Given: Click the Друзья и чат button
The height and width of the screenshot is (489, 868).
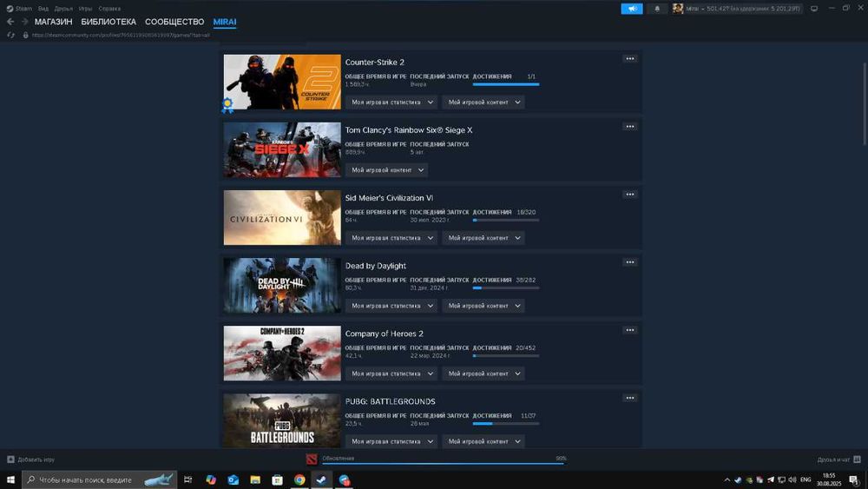Looking at the screenshot, I should click(x=838, y=459).
